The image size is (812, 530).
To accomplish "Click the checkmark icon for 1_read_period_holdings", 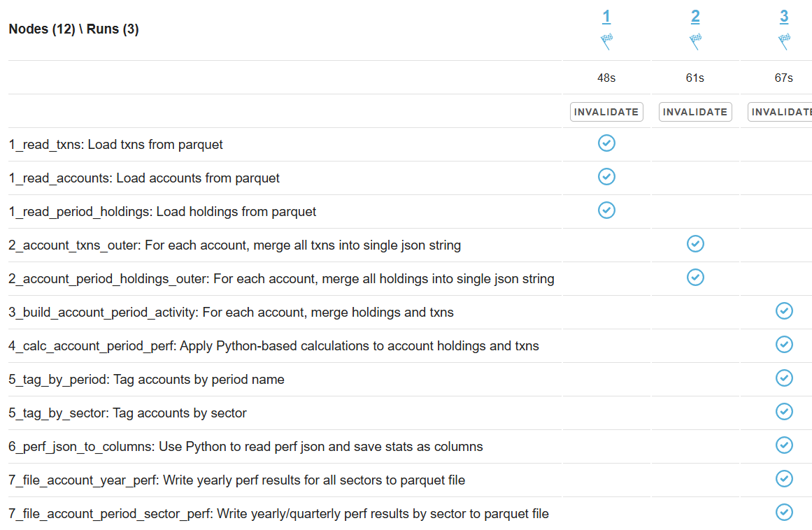I will click(606, 210).
